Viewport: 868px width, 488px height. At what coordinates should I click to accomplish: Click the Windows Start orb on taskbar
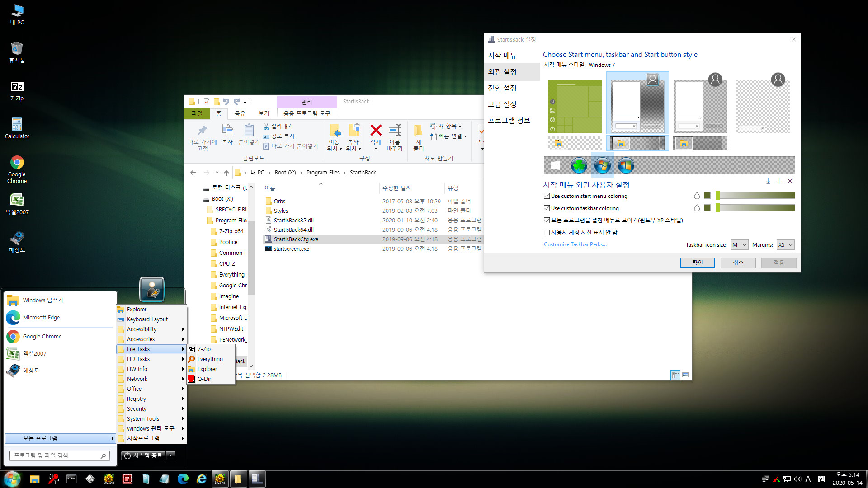[12, 479]
